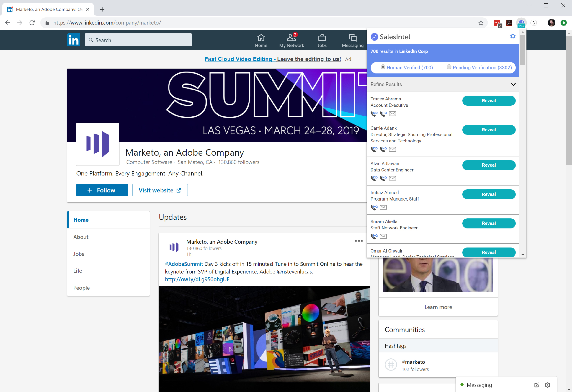Click SalesIntel panel scrollbar down arrow
The width and height of the screenshot is (572, 392).
pos(522,255)
